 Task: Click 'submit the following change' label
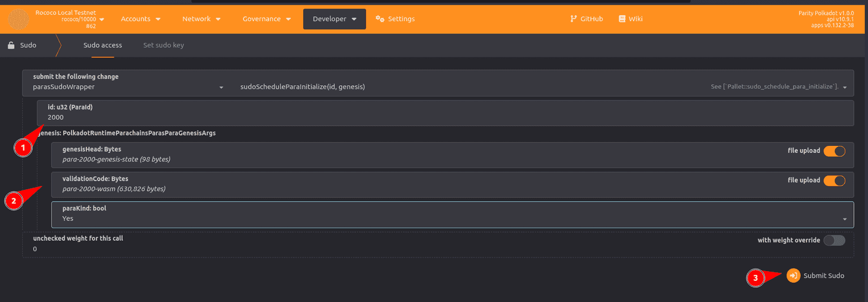coord(75,76)
